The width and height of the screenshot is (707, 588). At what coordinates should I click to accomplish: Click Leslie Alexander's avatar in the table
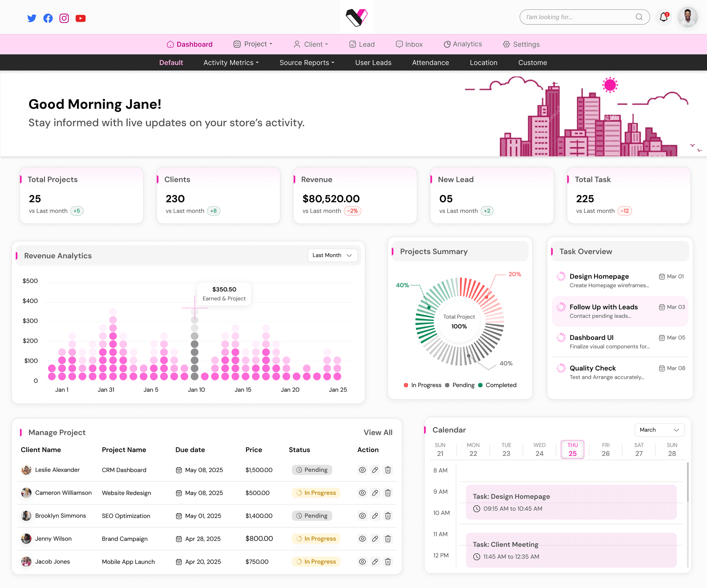click(x=26, y=470)
